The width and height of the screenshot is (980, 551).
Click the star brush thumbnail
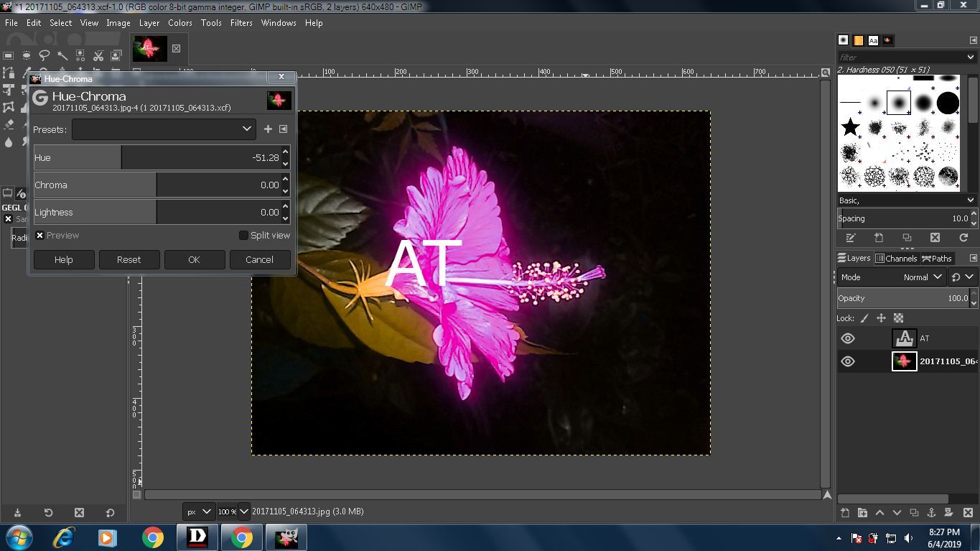[x=851, y=128]
